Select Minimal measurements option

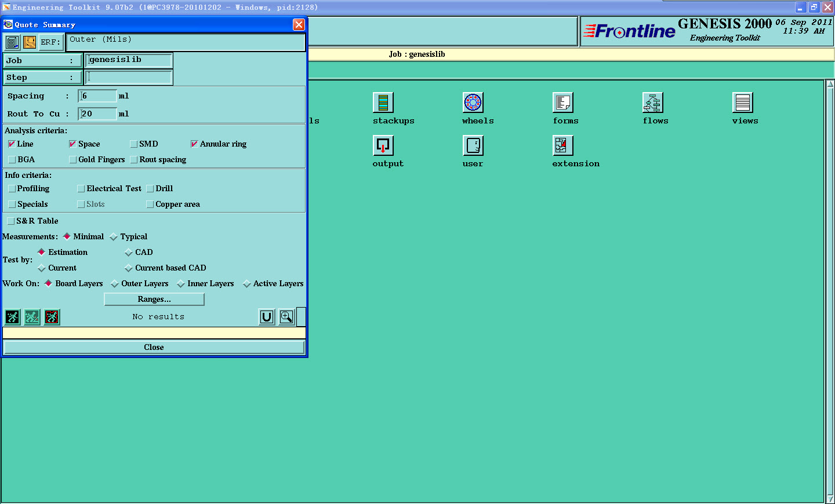[x=67, y=236]
